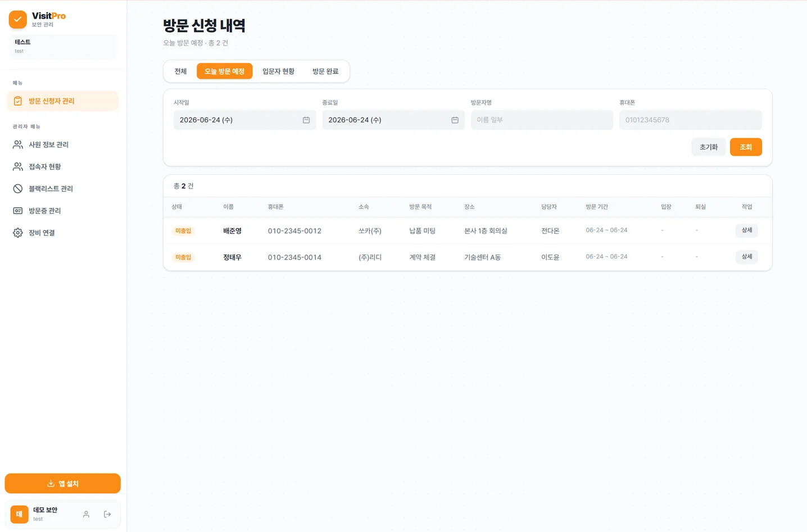This screenshot has width=807, height=532.
Task: Click download icon in 앱 설치 button
Action: pos(51,484)
